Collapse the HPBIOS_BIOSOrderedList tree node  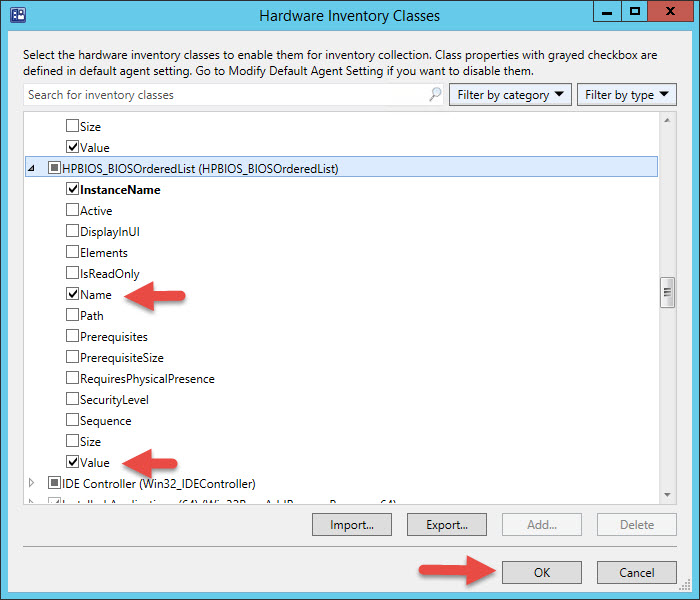[35, 169]
